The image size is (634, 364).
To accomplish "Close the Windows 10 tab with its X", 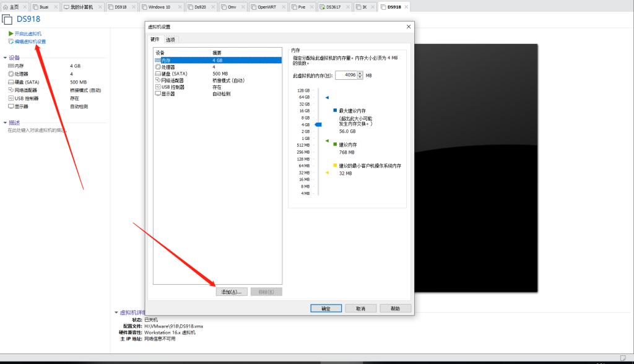I will [180, 7].
